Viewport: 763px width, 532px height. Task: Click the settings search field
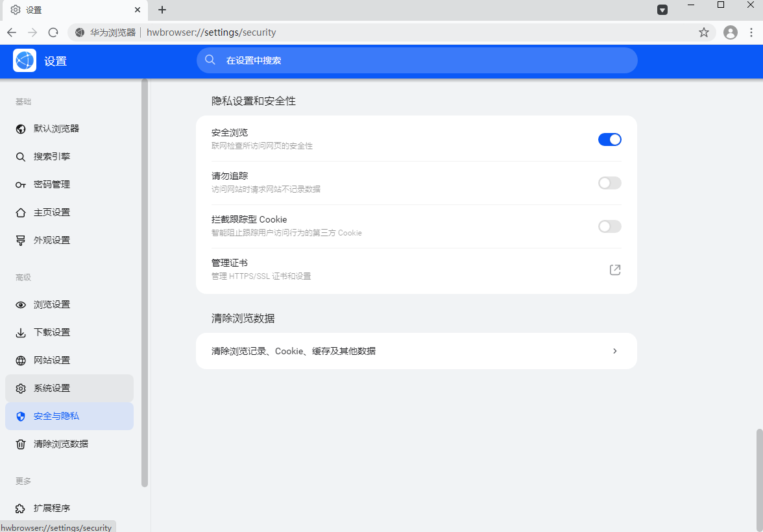tap(417, 60)
